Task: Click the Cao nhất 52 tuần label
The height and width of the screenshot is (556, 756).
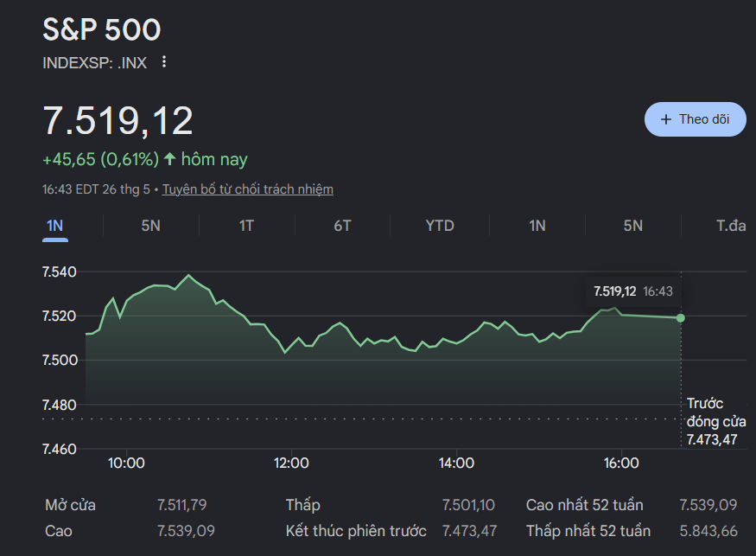Action: point(584,505)
